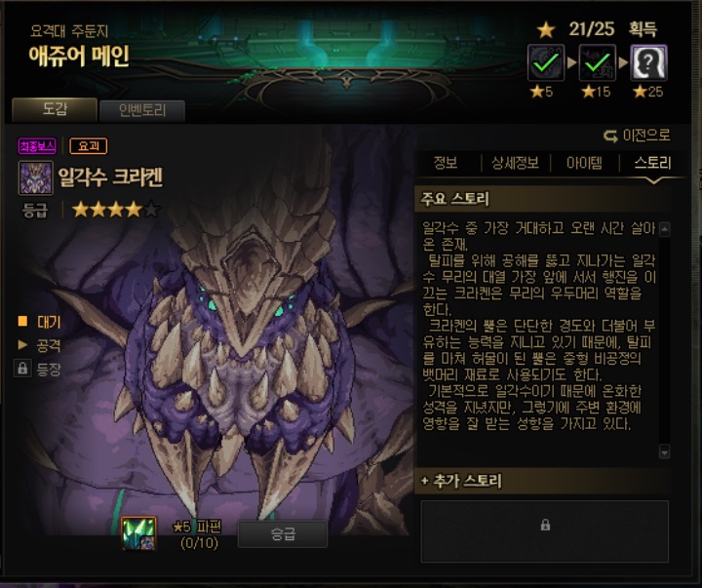702x588 pixels.
Task: Click the lock icon in additional story box
Action: tap(545, 525)
